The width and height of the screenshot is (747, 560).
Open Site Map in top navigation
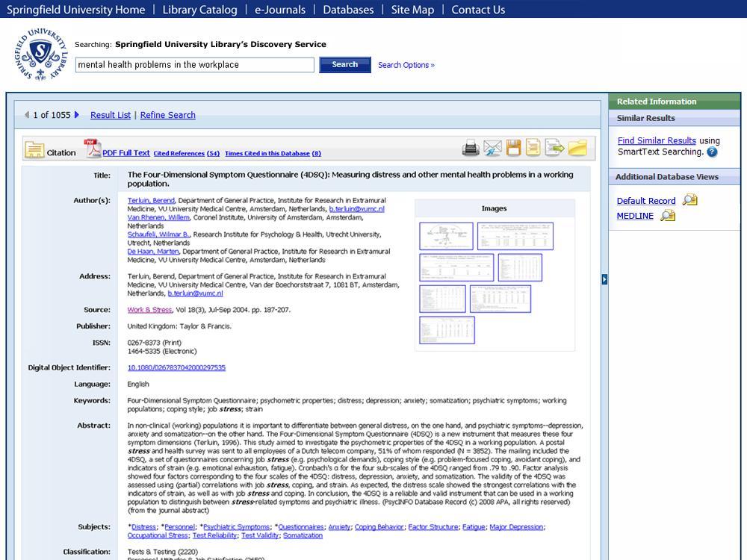(x=412, y=10)
